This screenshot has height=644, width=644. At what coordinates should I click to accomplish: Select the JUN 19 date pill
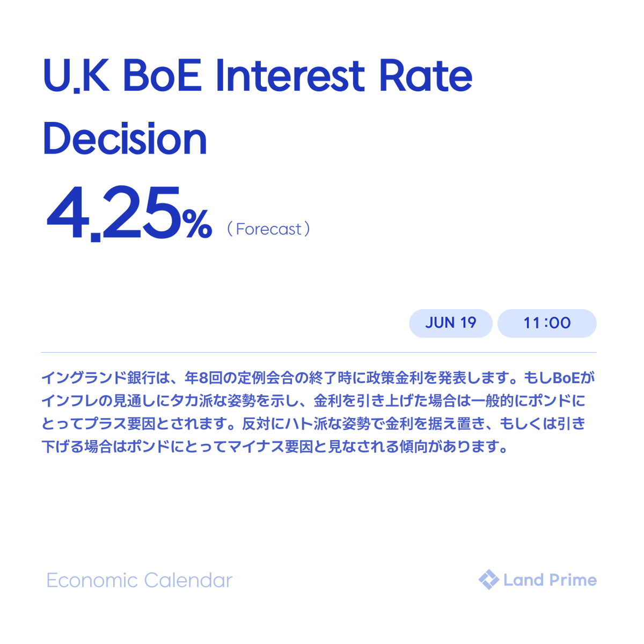coord(451,323)
